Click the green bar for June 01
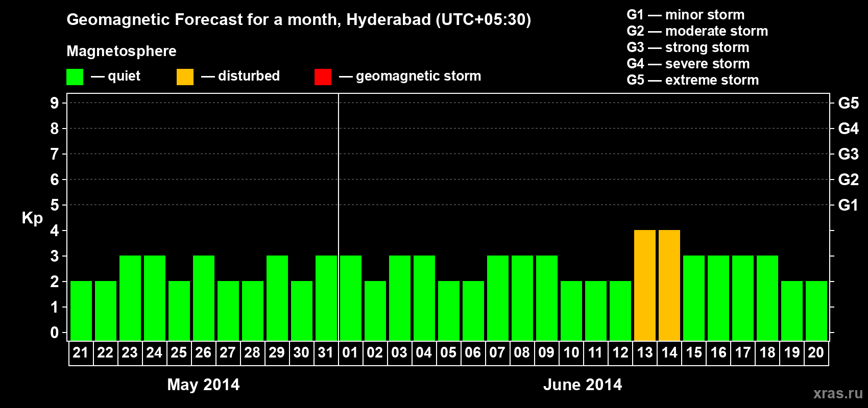The image size is (868, 408). click(x=351, y=298)
